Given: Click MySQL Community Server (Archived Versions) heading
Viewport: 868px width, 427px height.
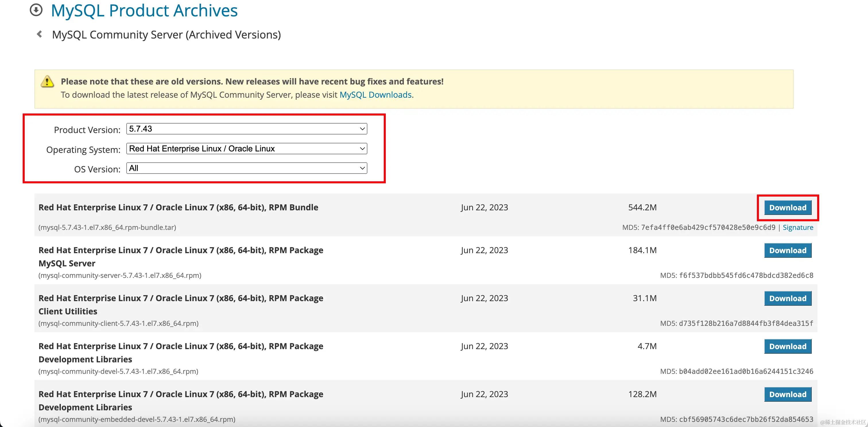Looking at the screenshot, I should coord(166,35).
